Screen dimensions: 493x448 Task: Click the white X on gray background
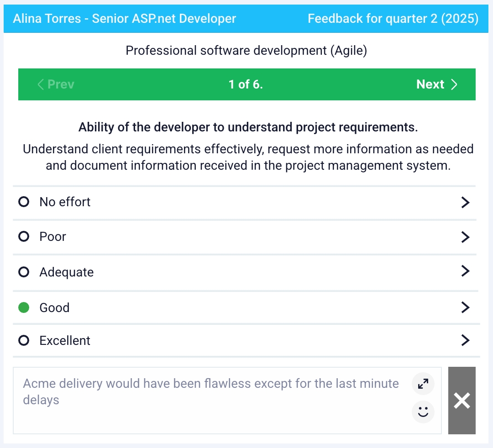tap(462, 401)
